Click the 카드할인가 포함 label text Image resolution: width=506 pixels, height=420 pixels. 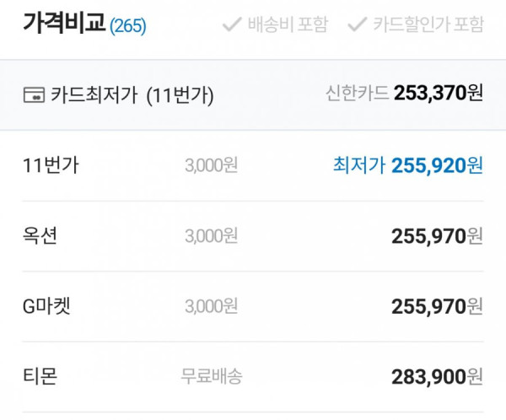coord(428,24)
